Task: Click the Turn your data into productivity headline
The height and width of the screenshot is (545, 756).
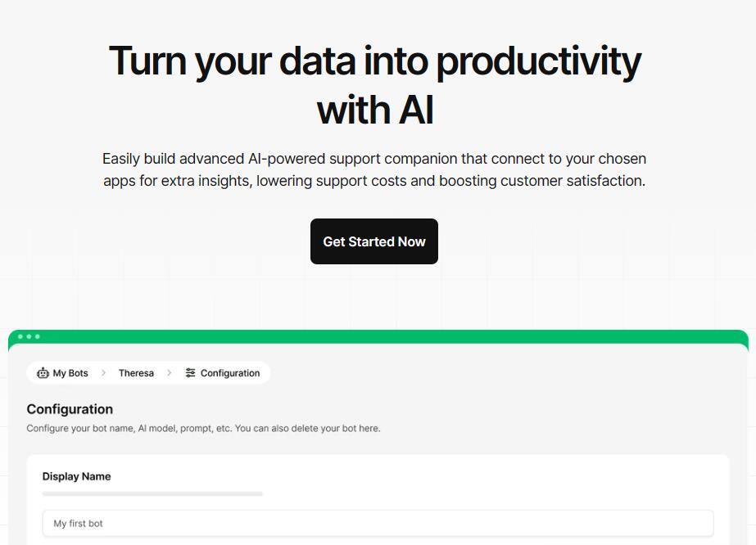Action: [374, 61]
